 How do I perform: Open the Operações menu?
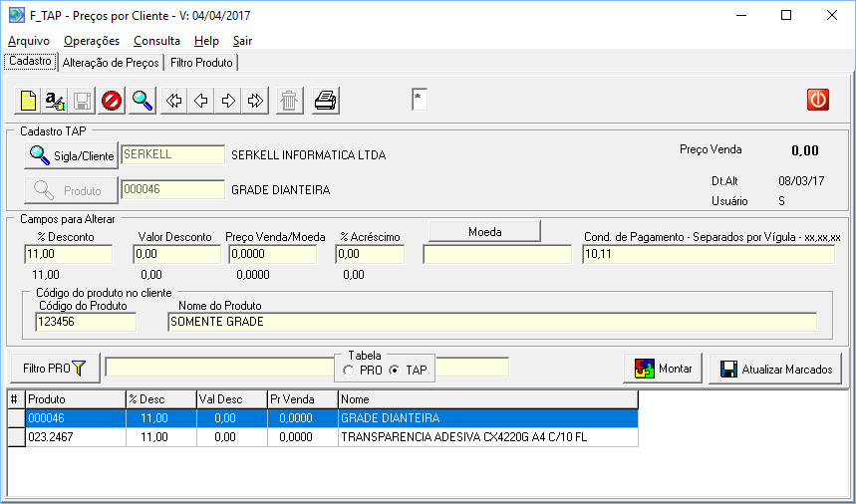[92, 41]
